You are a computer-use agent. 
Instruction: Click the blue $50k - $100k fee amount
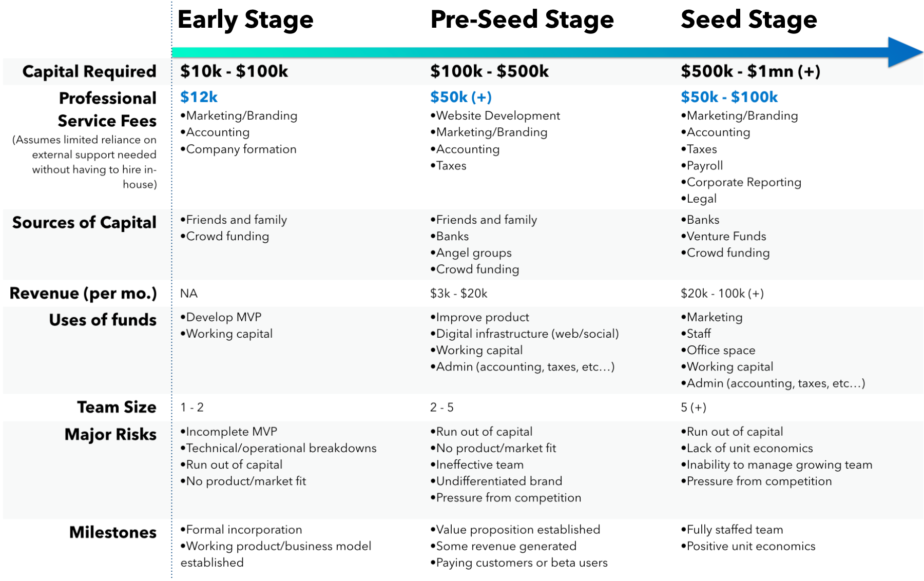(x=729, y=97)
